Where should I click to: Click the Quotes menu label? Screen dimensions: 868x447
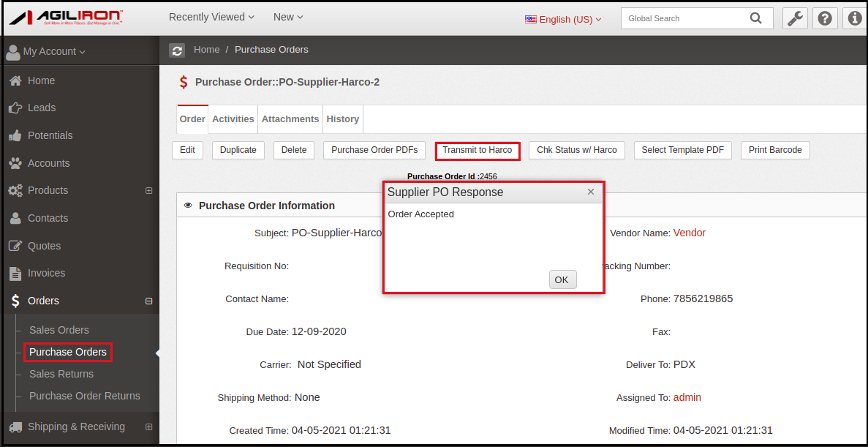[45, 246]
